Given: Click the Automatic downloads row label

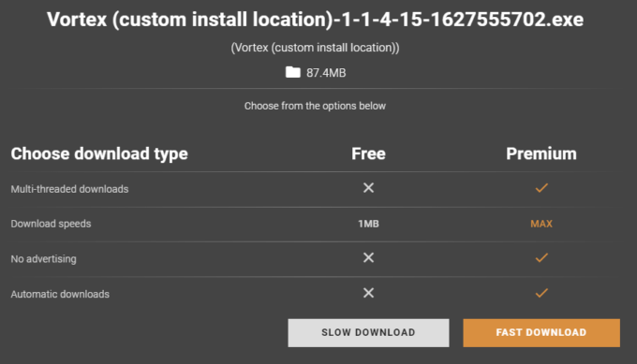Looking at the screenshot, I should (x=60, y=294).
